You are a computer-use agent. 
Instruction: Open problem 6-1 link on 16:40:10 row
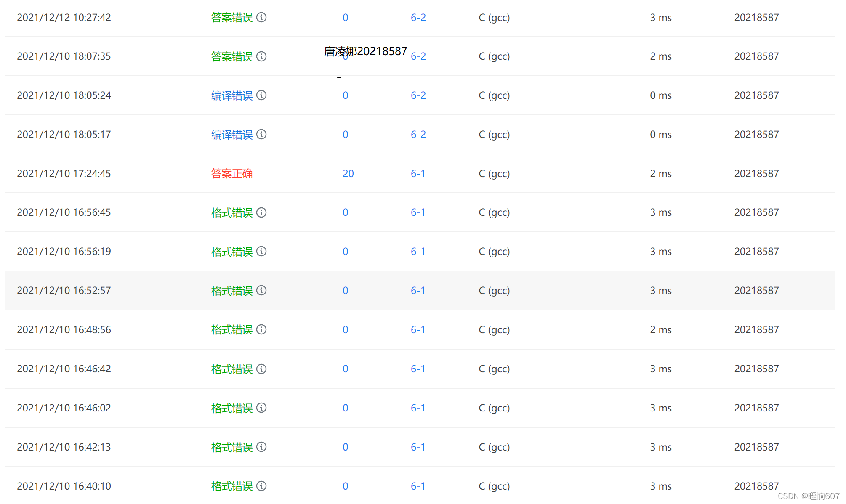click(418, 486)
